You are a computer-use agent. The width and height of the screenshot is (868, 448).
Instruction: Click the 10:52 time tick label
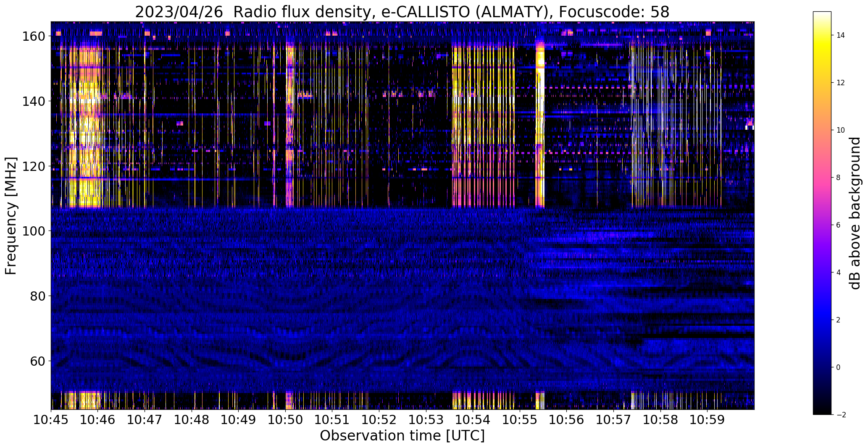coord(379,420)
